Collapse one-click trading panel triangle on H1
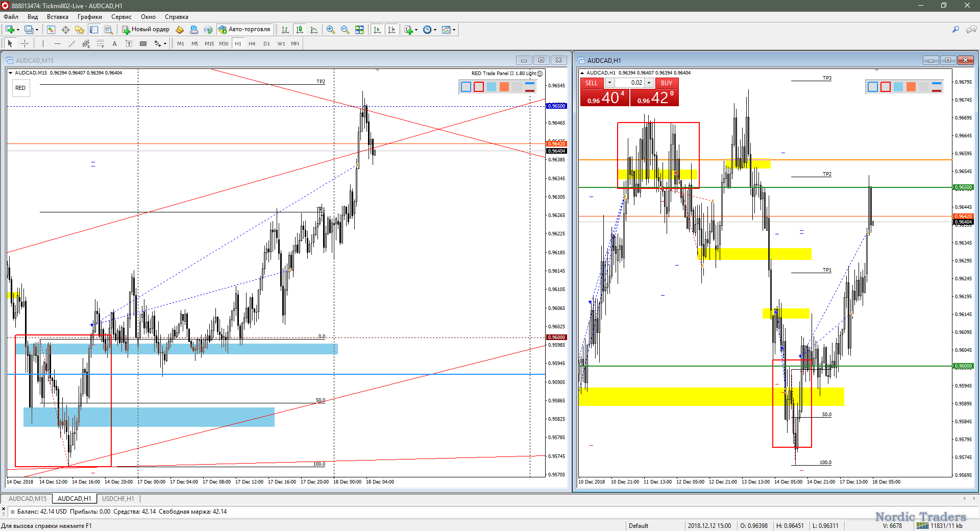The width and height of the screenshot is (980, 531). [x=582, y=73]
